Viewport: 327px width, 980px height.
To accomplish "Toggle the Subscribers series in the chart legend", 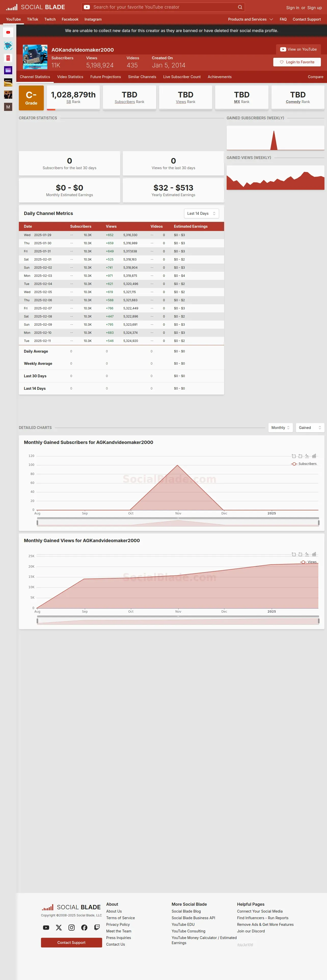I will tap(304, 464).
